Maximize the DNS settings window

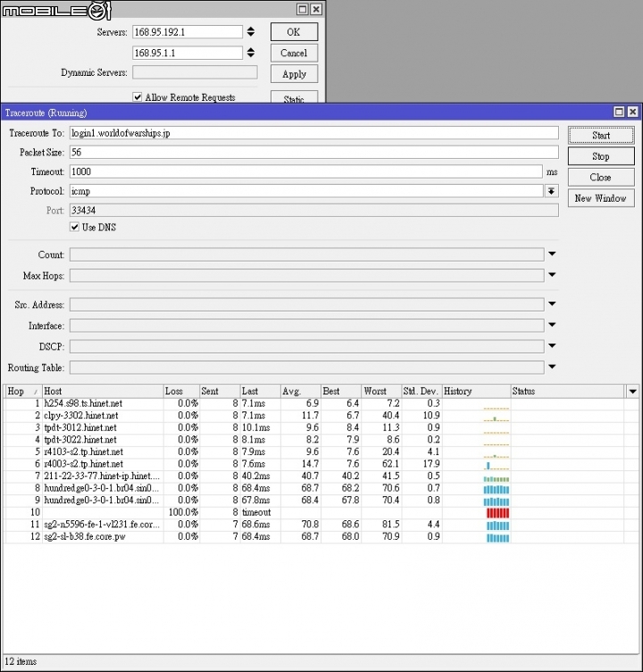click(x=303, y=10)
